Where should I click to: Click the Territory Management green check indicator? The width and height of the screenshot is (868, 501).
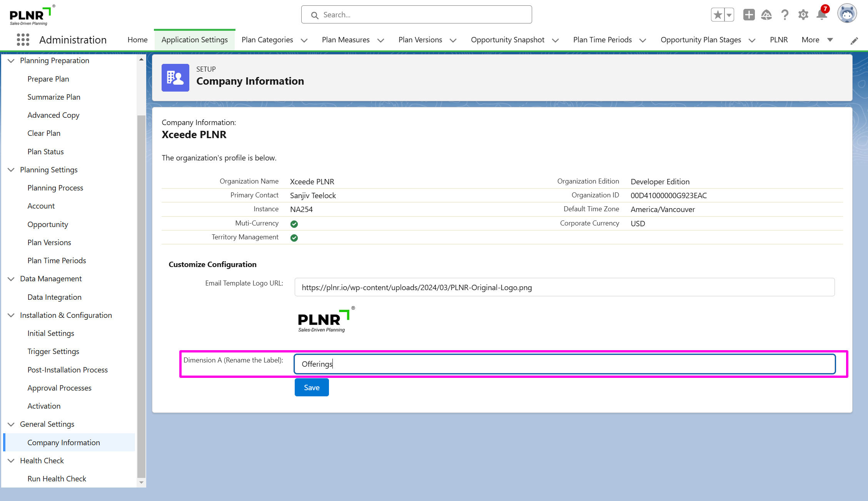pyautogui.click(x=294, y=238)
